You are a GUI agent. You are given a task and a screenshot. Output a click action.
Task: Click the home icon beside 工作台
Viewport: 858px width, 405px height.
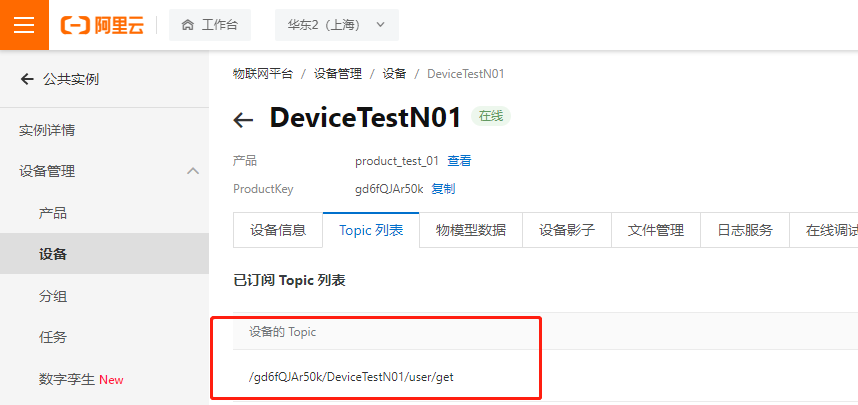pyautogui.click(x=188, y=25)
